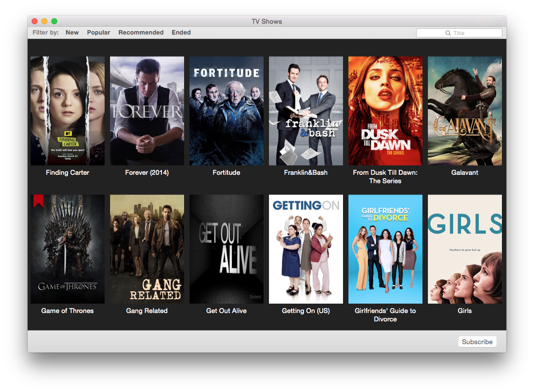The height and width of the screenshot is (392, 534).
Task: Click the "Getting On (US)" caption text
Action: coord(306,311)
